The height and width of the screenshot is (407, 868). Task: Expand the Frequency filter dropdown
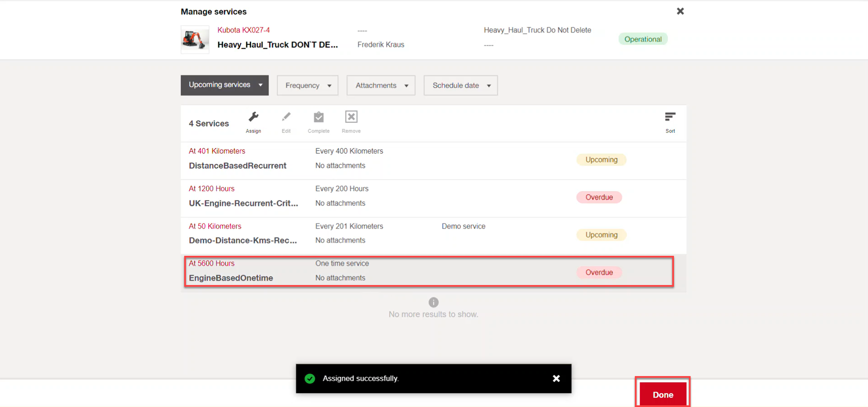pos(307,85)
